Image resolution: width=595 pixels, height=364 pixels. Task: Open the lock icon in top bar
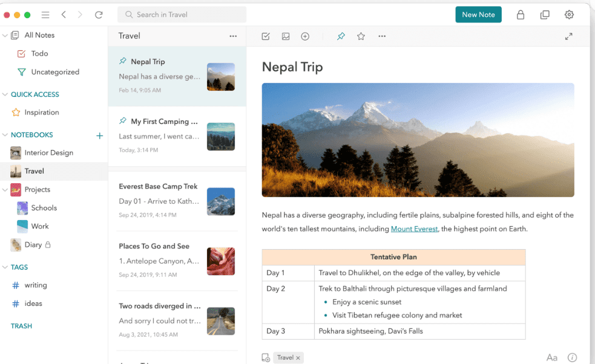tap(520, 15)
